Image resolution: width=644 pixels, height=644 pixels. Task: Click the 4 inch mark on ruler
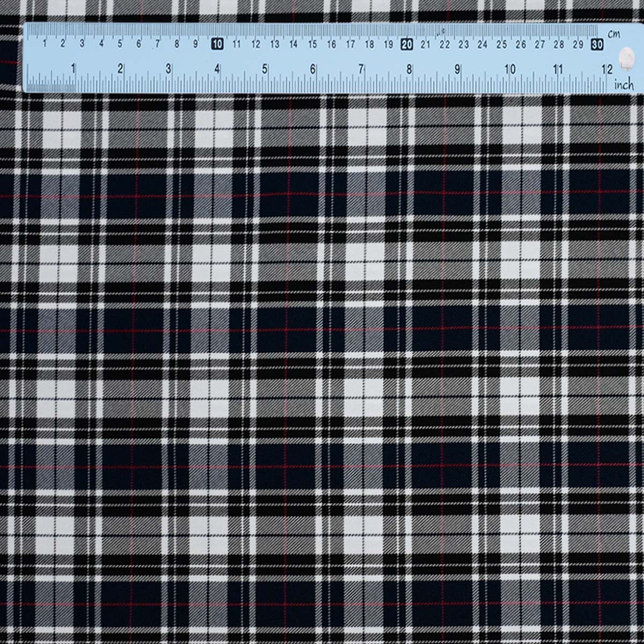[217, 69]
